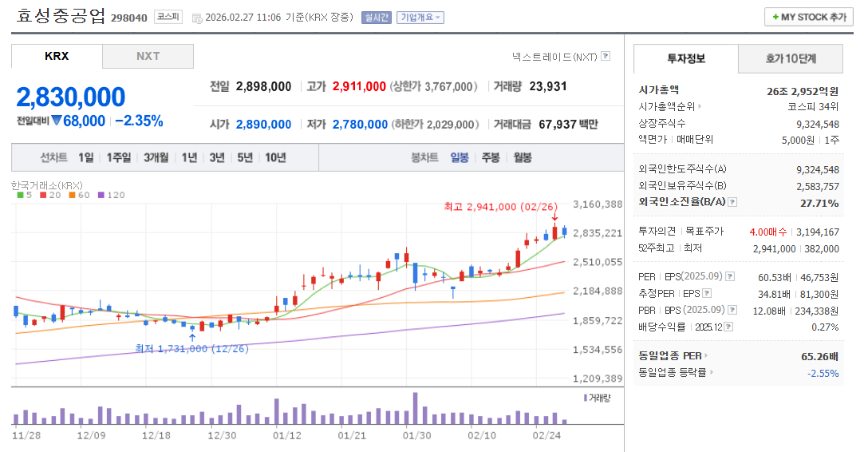
Task: Click the 최저 1,731,000 (12/26) chart marker
Action: click(191, 348)
